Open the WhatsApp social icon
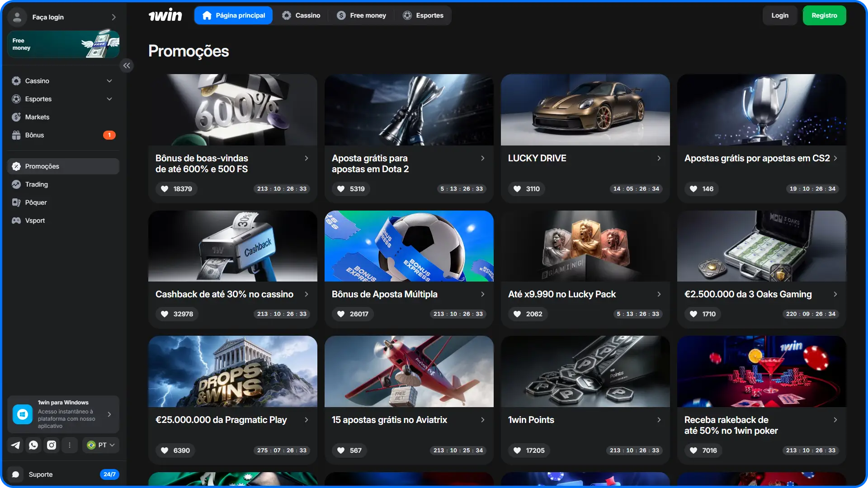 pos(33,445)
